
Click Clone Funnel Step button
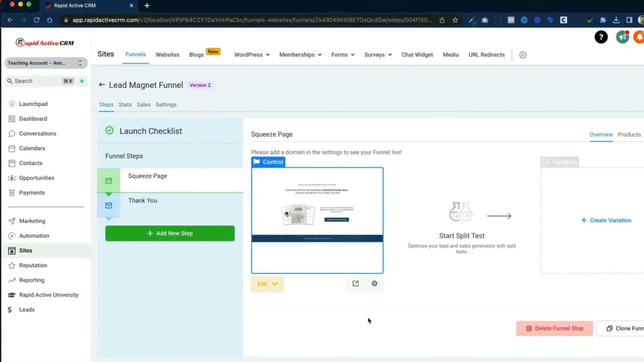tap(621, 328)
